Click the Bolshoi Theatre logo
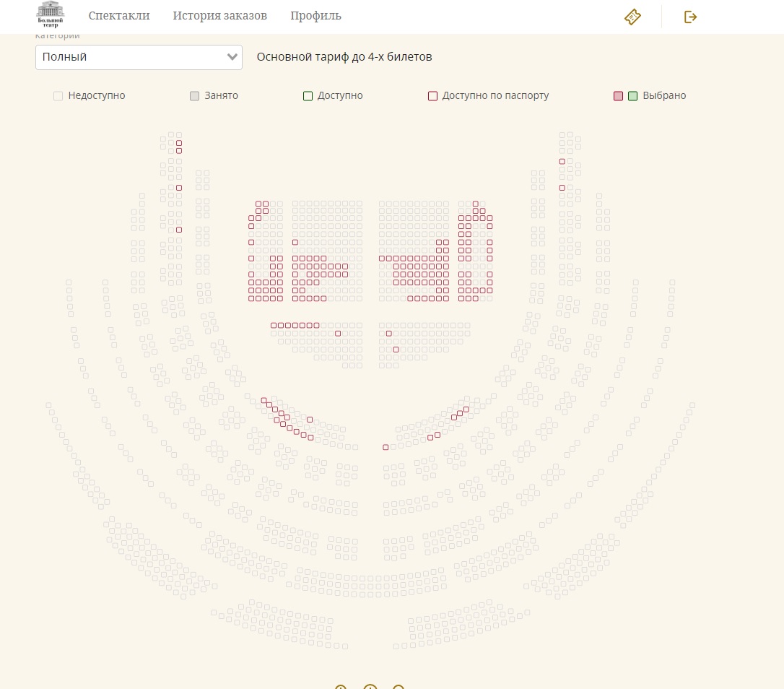 (50, 14)
